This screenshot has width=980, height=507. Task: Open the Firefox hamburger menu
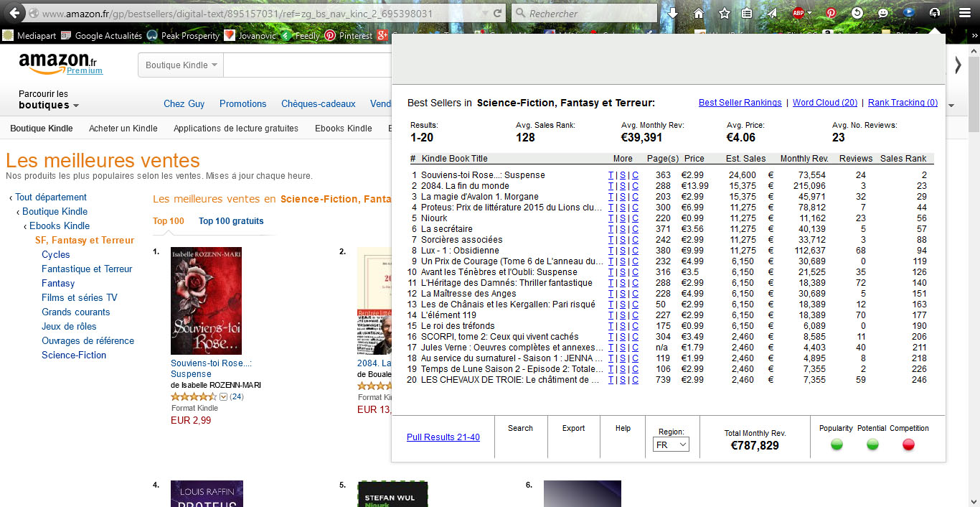click(x=964, y=13)
